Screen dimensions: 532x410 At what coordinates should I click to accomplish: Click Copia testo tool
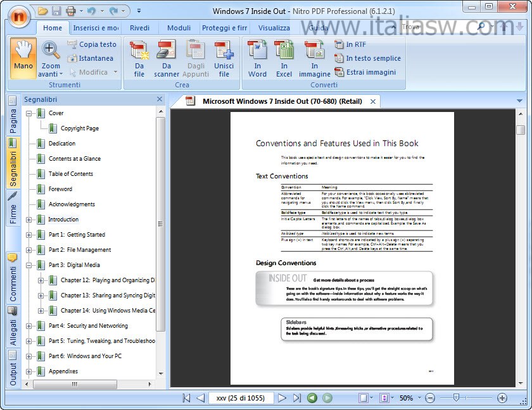(92, 44)
